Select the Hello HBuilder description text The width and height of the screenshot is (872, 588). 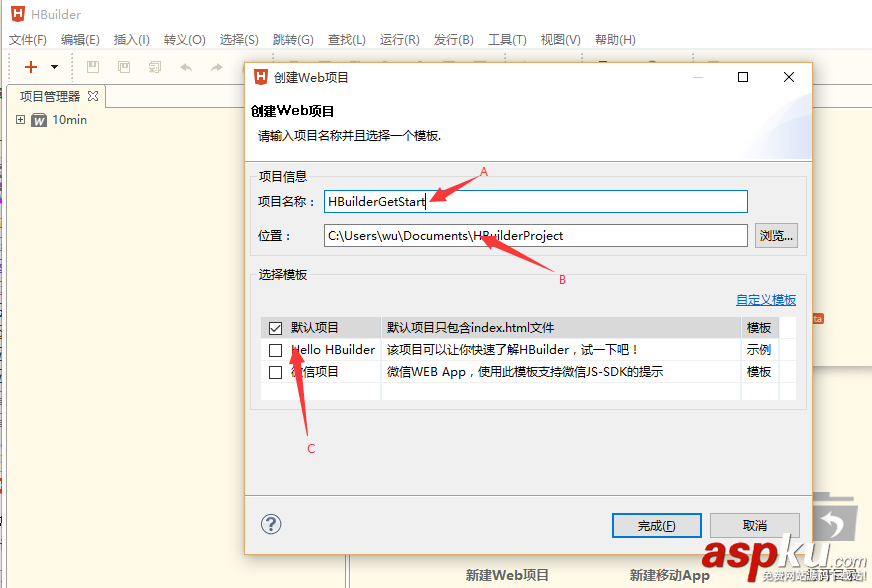pos(512,350)
